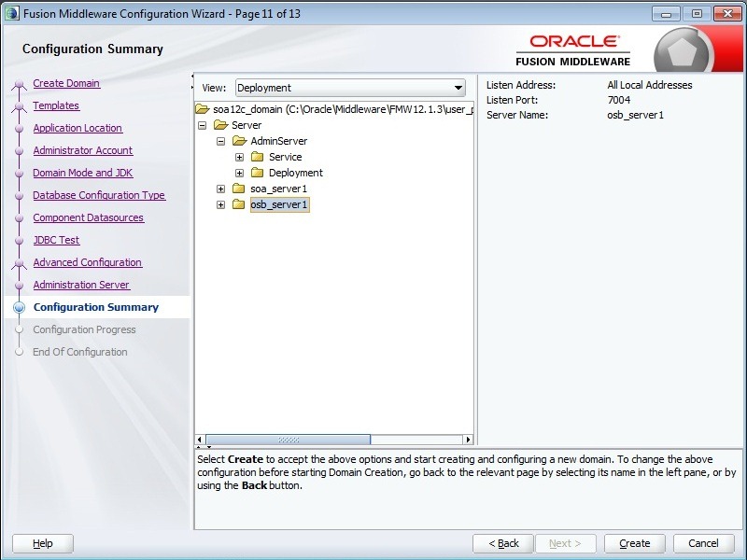The height and width of the screenshot is (560, 747).
Task: Click the Server folder icon
Action: (220, 125)
